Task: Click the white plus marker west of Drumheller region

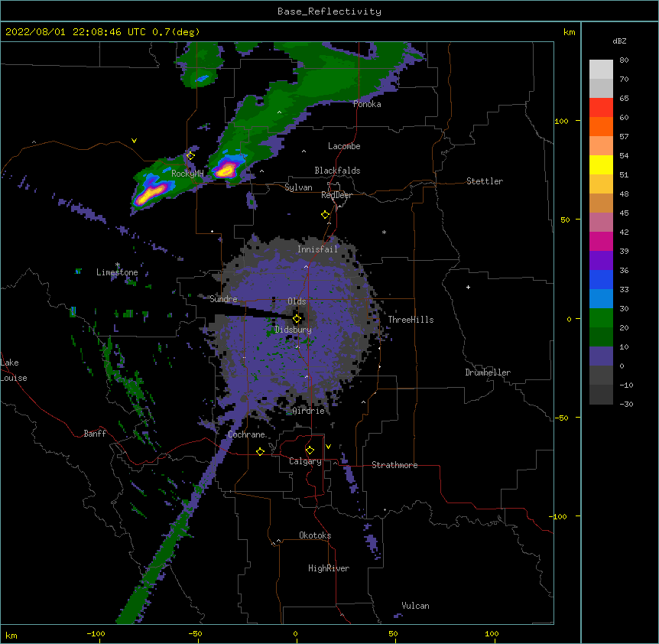Action: pyautogui.click(x=468, y=287)
